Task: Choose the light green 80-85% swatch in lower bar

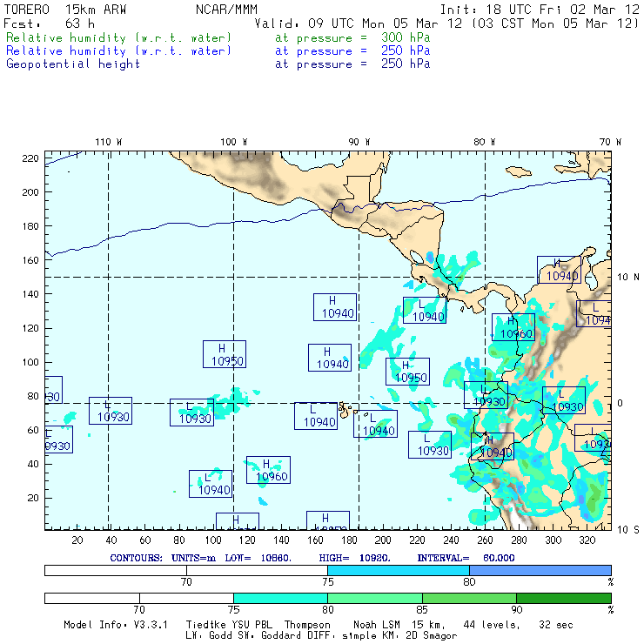Action: (374, 598)
